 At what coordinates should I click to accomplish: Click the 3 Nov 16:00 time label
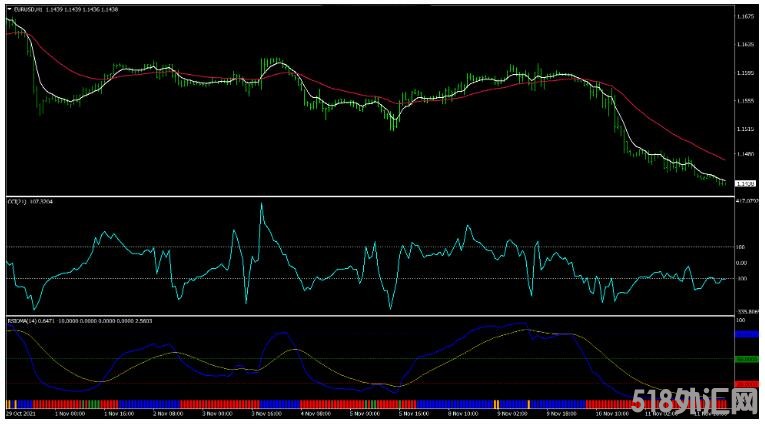click(266, 414)
